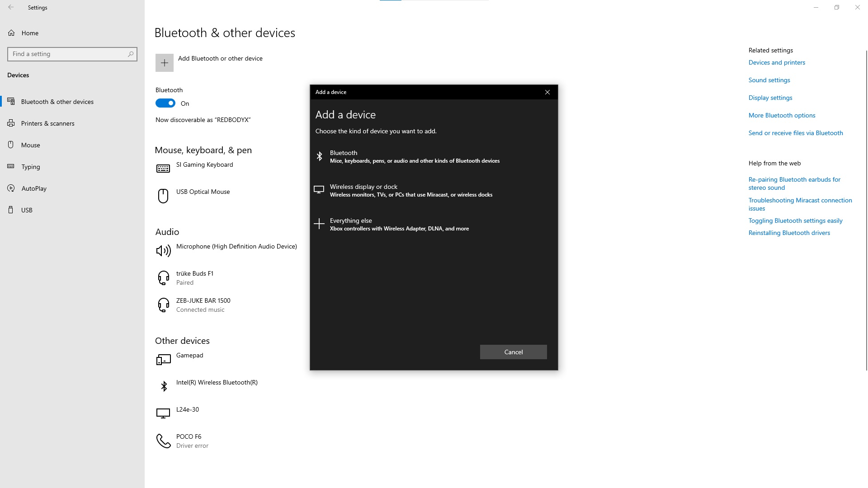
Task: Click the SI Gaming Keyboard icon
Action: (x=163, y=169)
